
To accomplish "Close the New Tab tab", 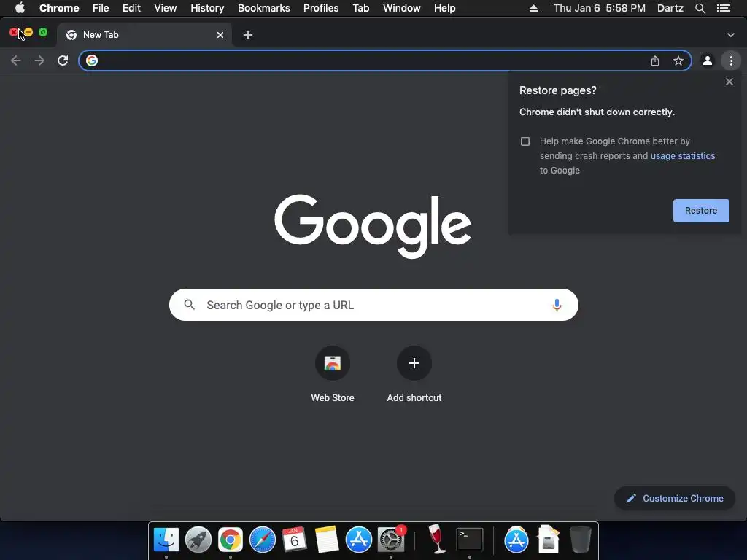I will click(220, 35).
